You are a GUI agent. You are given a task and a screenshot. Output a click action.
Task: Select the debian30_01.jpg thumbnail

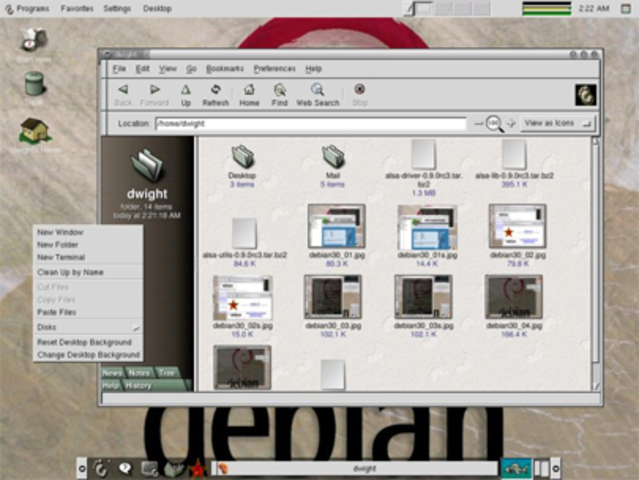click(336, 227)
